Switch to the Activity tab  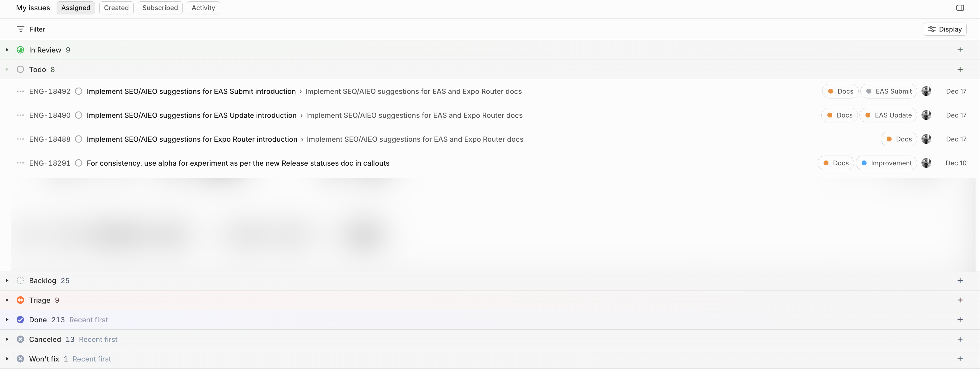tap(203, 8)
